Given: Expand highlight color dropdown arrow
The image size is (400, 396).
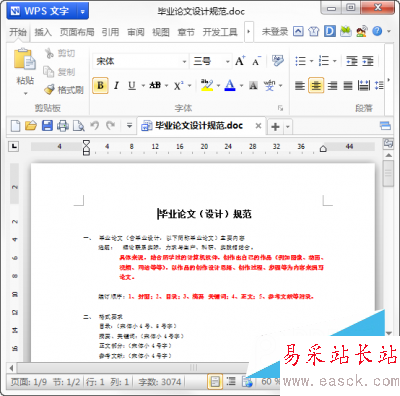Looking at the screenshot, I should [218, 86].
